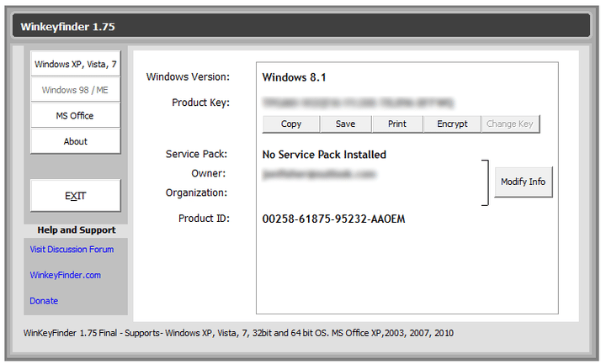This screenshot has height=364, width=601.
Task: Click the blurred owner email value
Action: point(319,174)
